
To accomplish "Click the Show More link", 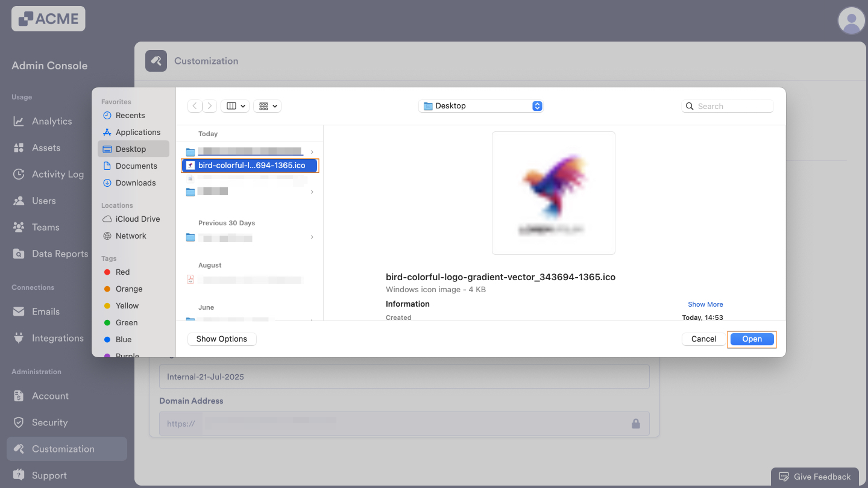I will pos(705,304).
